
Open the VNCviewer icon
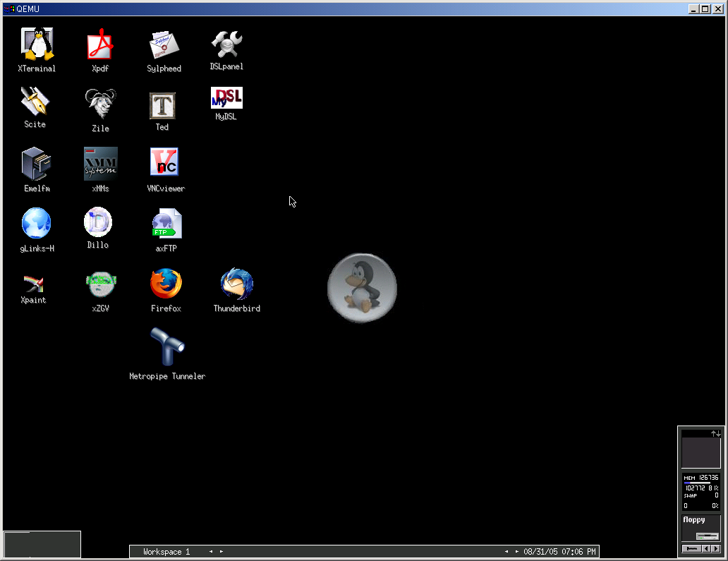(x=164, y=162)
